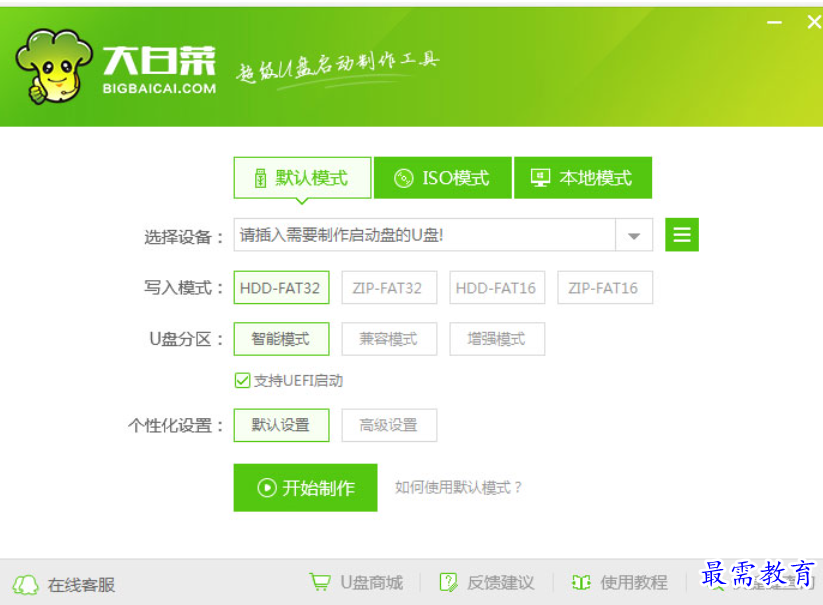The width and height of the screenshot is (823, 605).
Task: Switch to 本地模式 tab
Action: pyautogui.click(x=583, y=178)
